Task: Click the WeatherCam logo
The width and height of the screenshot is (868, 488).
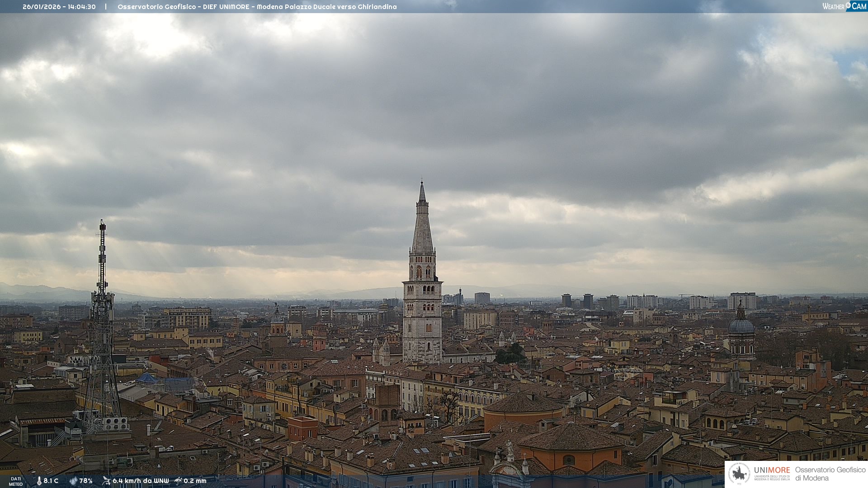Action: point(844,6)
